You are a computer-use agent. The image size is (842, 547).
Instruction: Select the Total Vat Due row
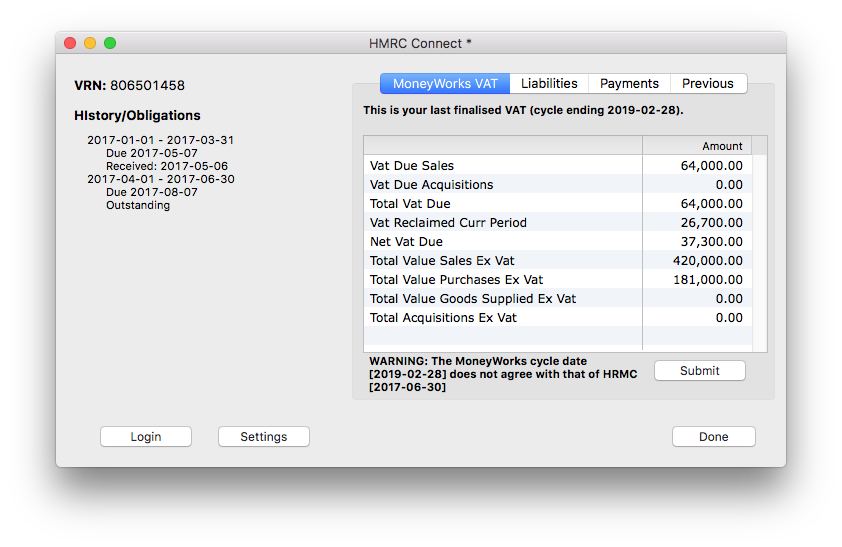pyautogui.click(x=558, y=203)
